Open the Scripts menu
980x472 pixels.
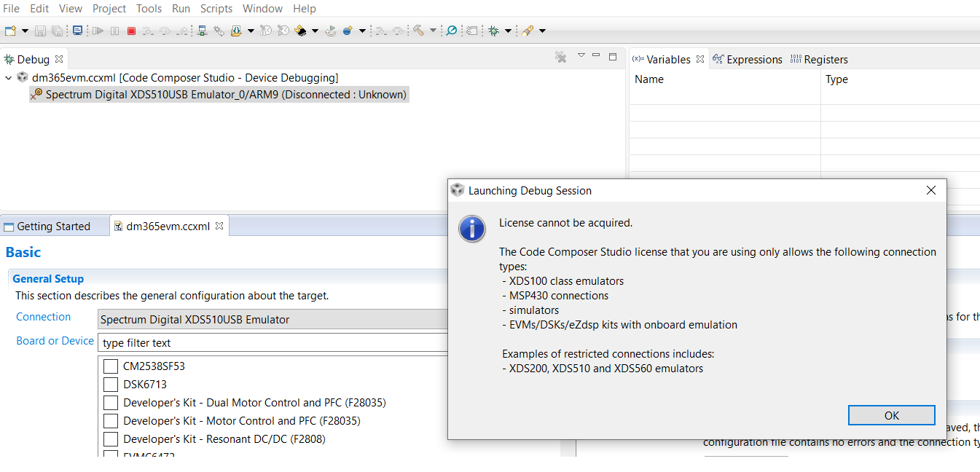coord(216,9)
